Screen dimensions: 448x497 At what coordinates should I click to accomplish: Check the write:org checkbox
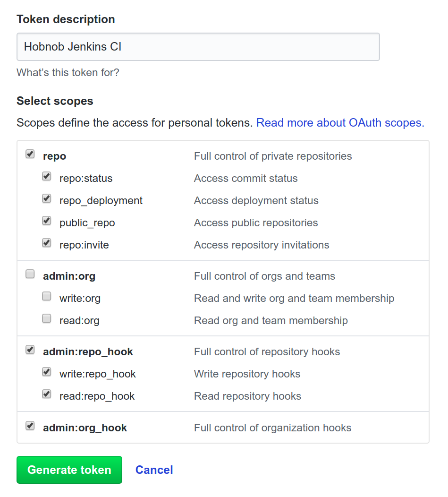(x=47, y=297)
